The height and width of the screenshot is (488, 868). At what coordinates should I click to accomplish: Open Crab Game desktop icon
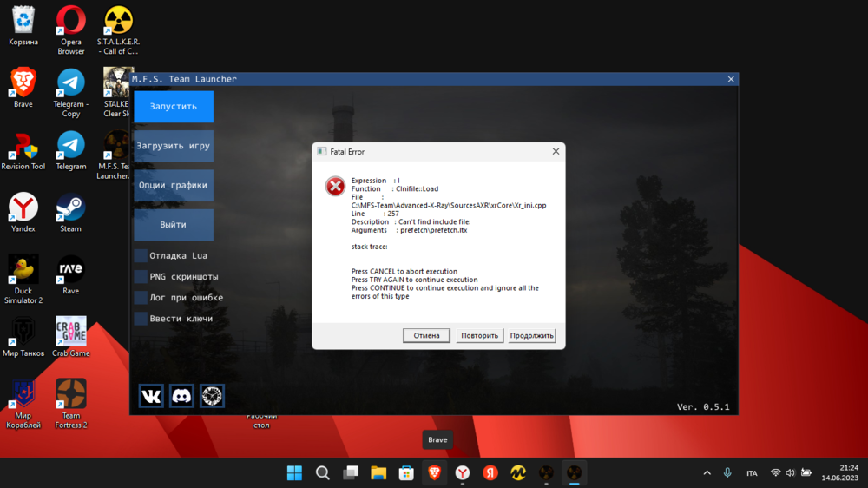pos(71,332)
